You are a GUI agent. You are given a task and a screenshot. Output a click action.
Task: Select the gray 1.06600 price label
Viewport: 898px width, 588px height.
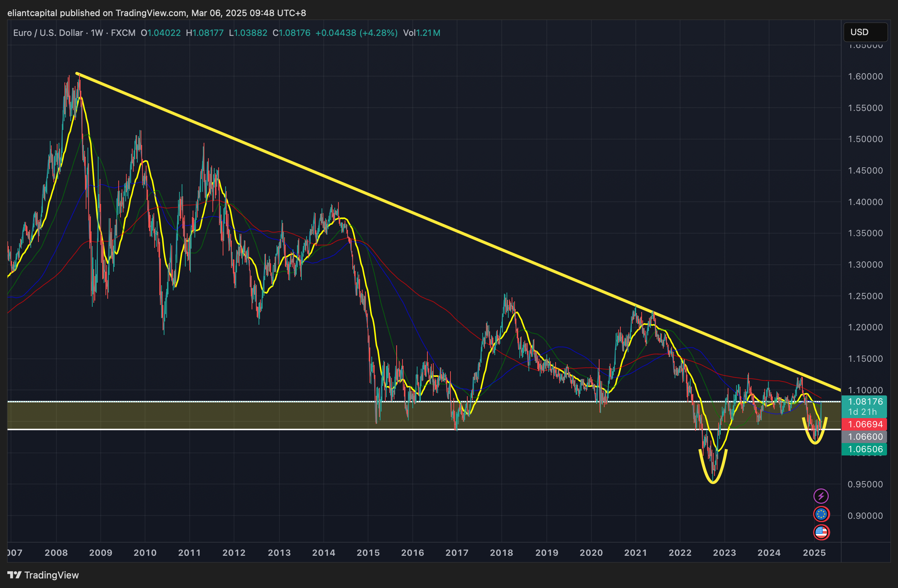click(x=865, y=437)
